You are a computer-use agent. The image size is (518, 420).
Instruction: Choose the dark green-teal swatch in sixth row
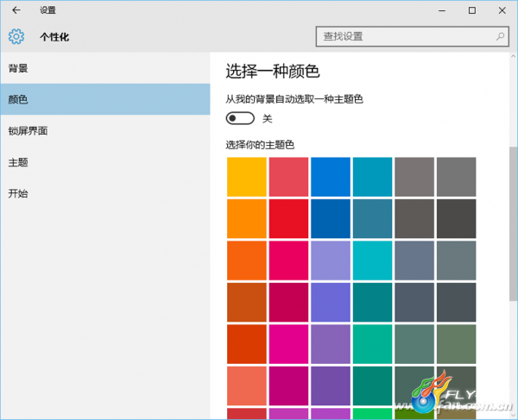pos(373,386)
